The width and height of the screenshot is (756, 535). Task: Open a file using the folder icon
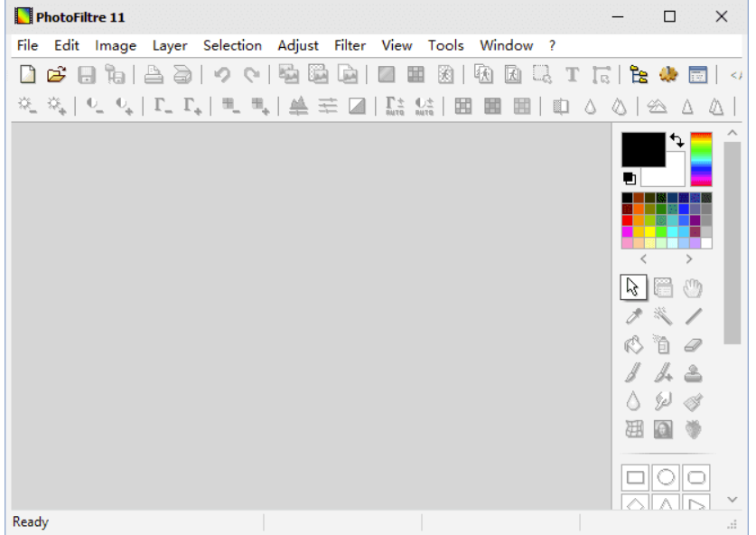[57, 75]
